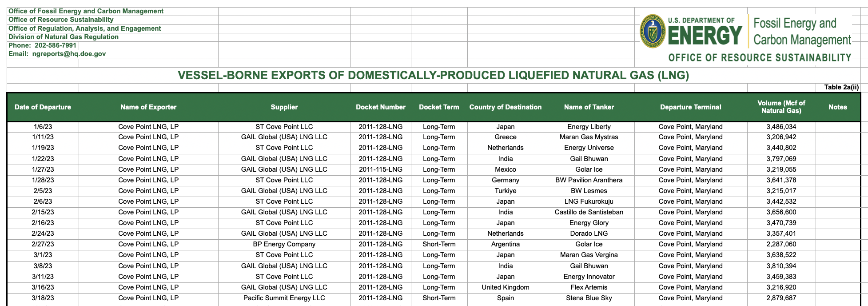Click the 'Notes' column header

838,107
